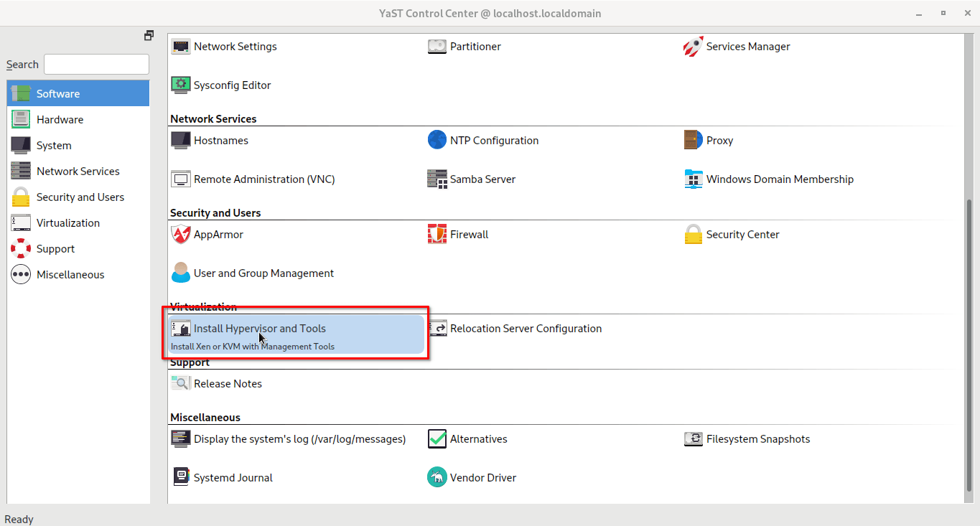Open Windows Domain Membership icon
980x526 pixels.
point(694,179)
